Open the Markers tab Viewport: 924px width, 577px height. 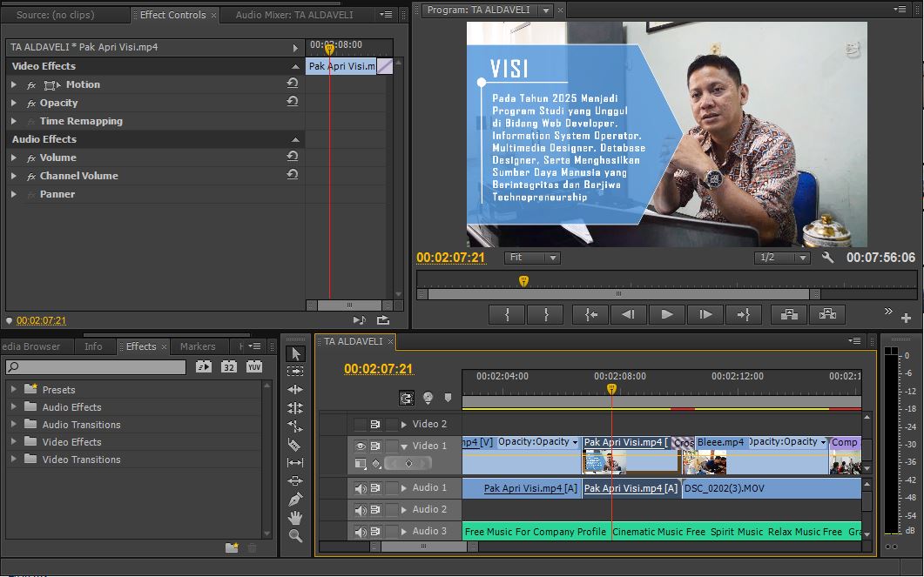pyautogui.click(x=198, y=346)
